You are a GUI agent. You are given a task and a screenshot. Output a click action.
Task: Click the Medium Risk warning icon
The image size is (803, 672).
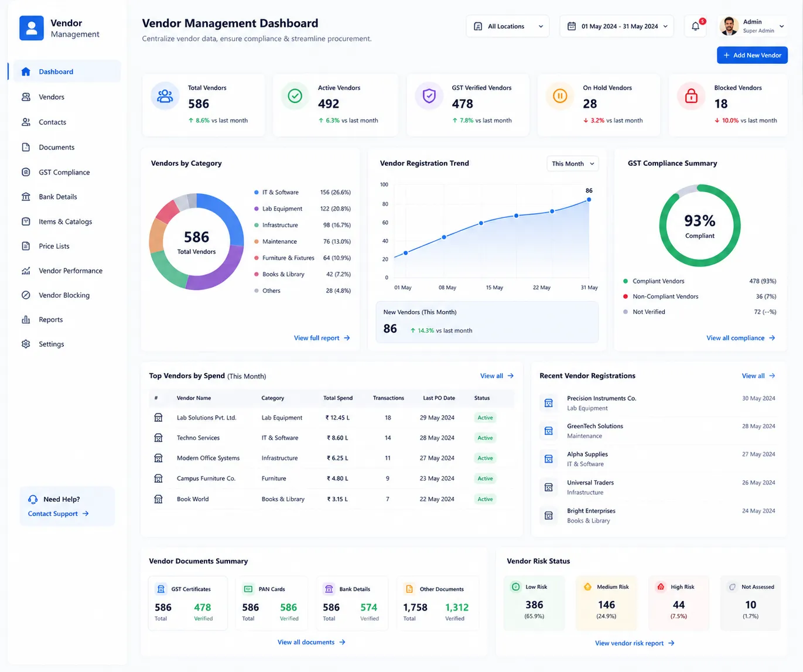(x=587, y=586)
